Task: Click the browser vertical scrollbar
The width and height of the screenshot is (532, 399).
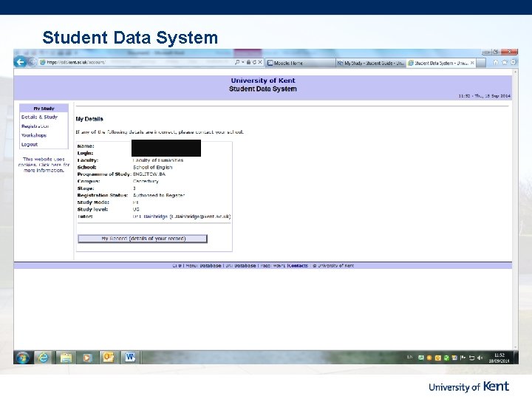Action: click(x=516, y=208)
